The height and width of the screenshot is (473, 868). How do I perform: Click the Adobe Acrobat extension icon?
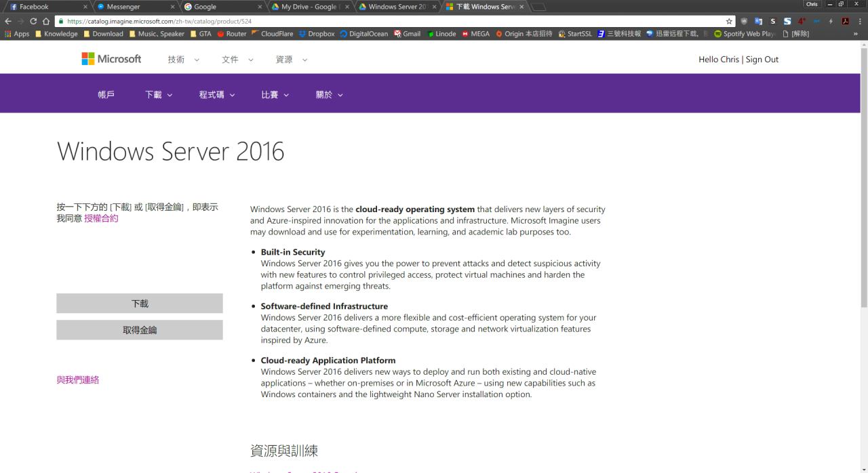click(846, 21)
